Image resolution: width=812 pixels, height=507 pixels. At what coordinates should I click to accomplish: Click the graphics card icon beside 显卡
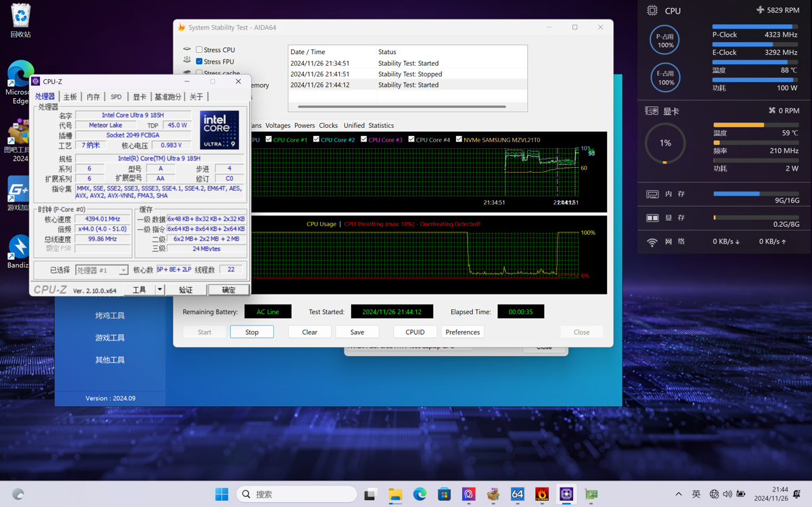pyautogui.click(x=652, y=111)
